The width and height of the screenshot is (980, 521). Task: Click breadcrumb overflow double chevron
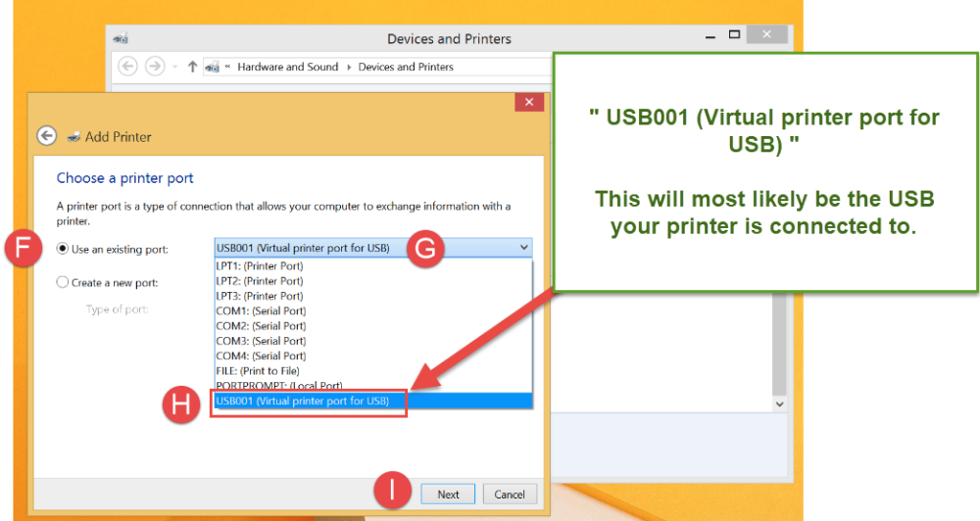(228, 67)
